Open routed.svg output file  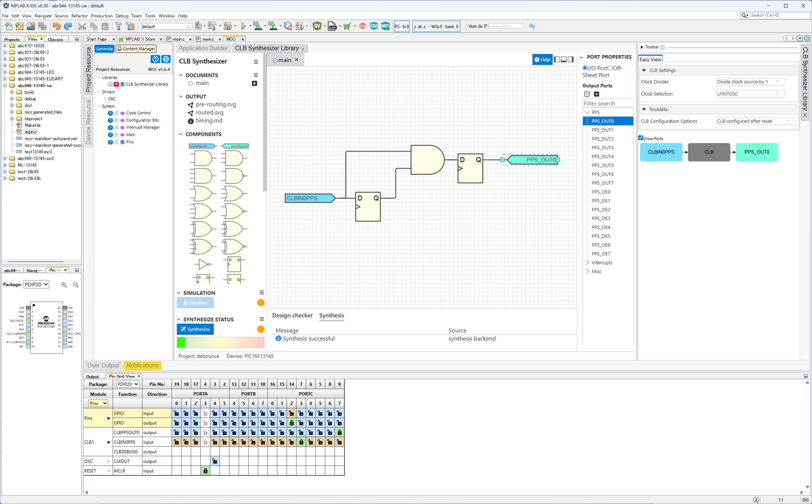(209, 113)
